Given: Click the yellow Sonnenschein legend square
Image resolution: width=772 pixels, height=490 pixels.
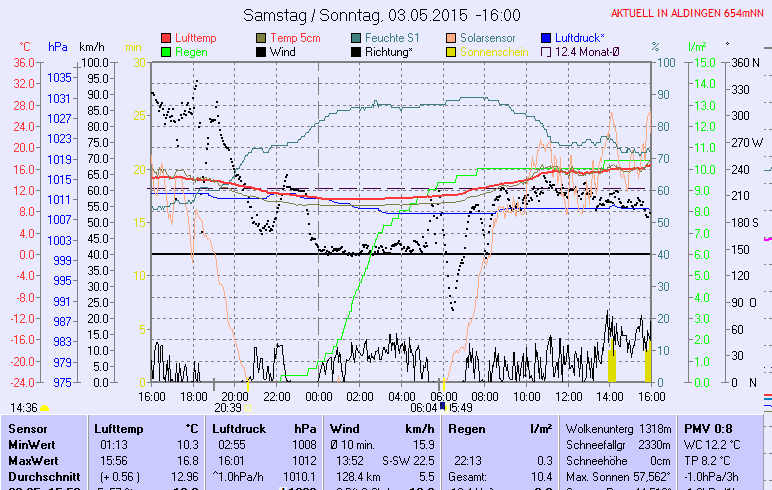Looking at the screenshot, I should 451,51.
